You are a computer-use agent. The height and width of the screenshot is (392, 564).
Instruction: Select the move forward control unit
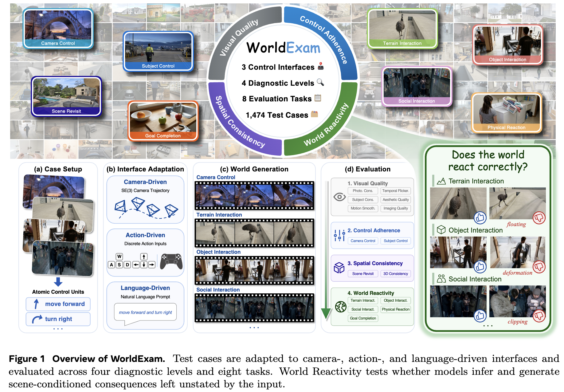click(58, 304)
